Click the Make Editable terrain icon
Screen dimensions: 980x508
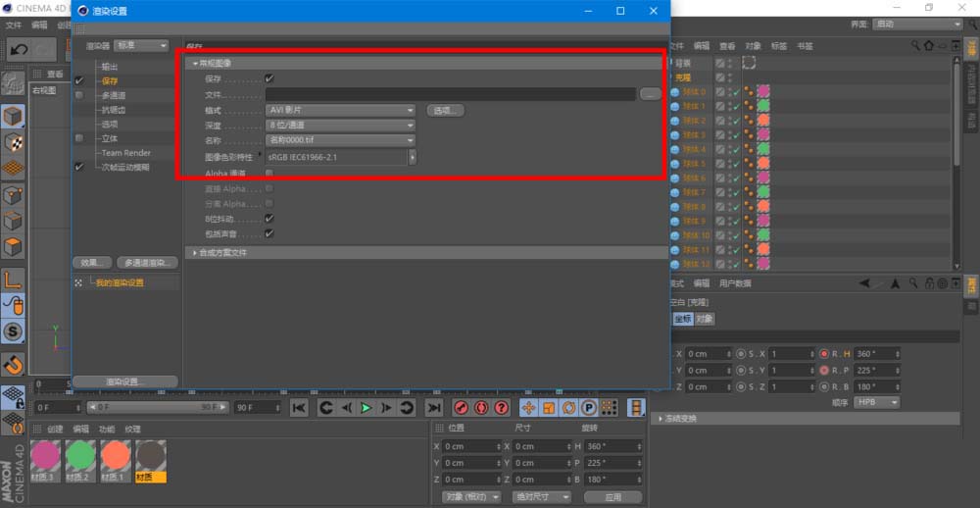pyautogui.click(x=13, y=83)
